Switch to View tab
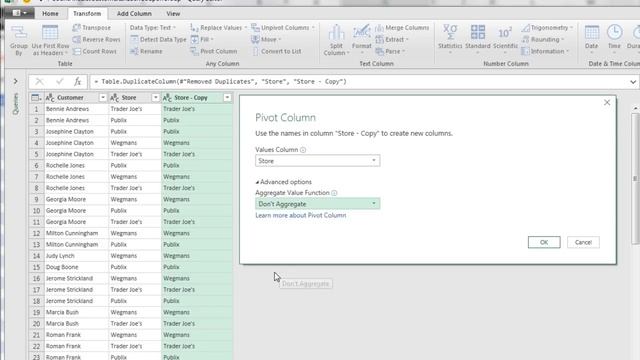640x360 pixels. (x=173, y=13)
